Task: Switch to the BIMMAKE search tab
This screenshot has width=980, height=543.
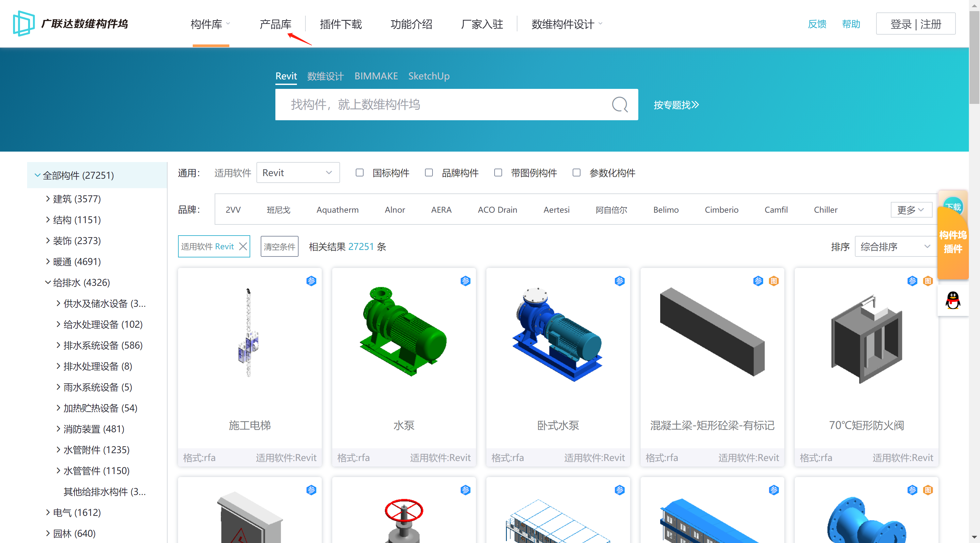Action: coord(376,76)
